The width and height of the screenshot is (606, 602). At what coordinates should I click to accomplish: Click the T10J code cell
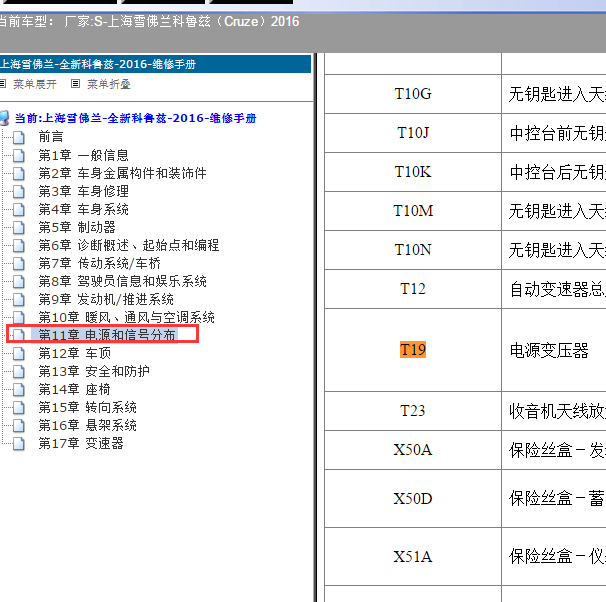click(413, 133)
